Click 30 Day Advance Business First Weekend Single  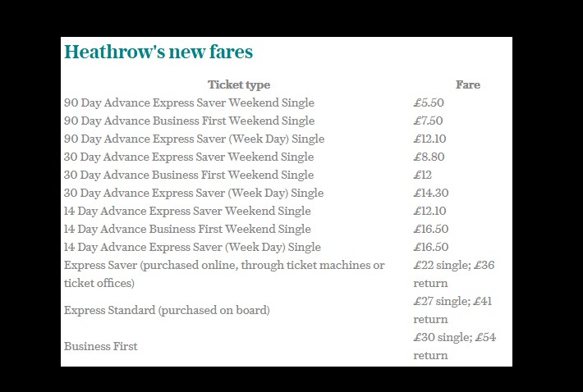coord(189,175)
